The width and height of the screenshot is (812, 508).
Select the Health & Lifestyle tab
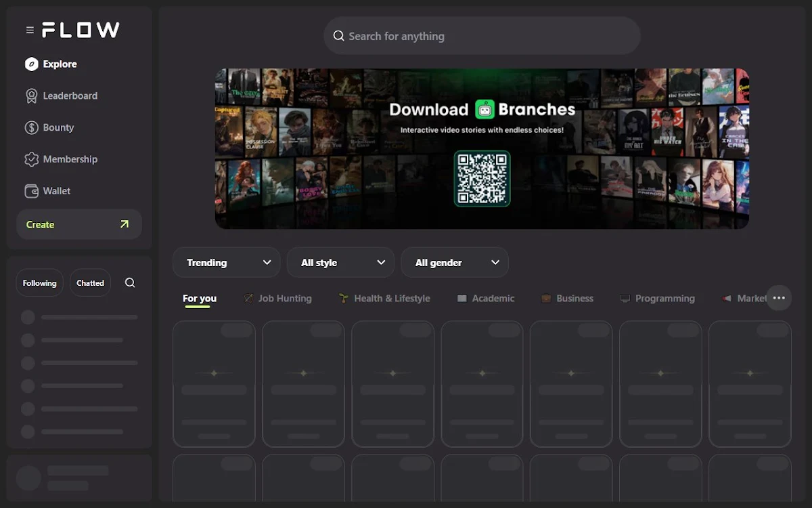(x=384, y=298)
